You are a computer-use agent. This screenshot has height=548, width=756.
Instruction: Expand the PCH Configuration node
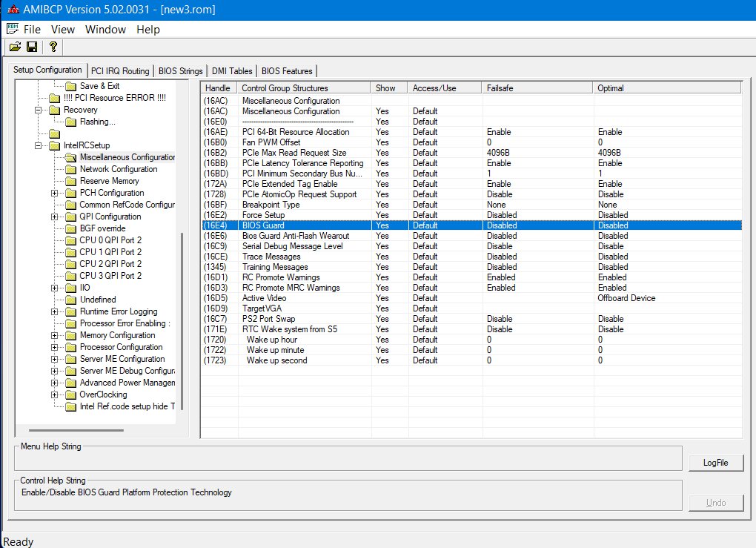[55, 193]
